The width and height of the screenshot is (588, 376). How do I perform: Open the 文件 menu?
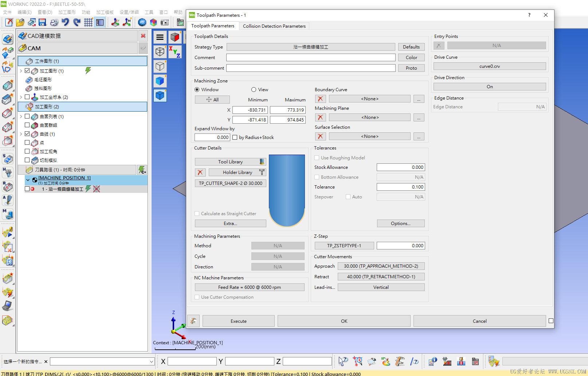[x=7, y=12]
